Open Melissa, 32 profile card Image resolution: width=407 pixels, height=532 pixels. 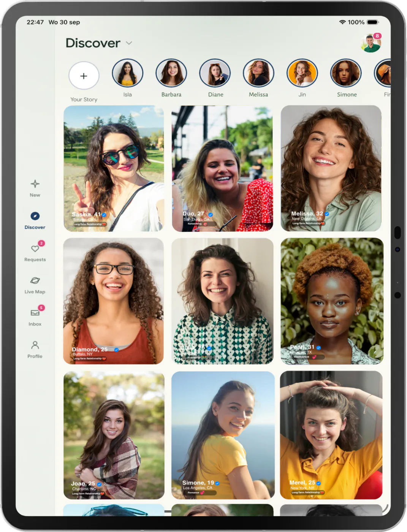pyautogui.click(x=331, y=168)
